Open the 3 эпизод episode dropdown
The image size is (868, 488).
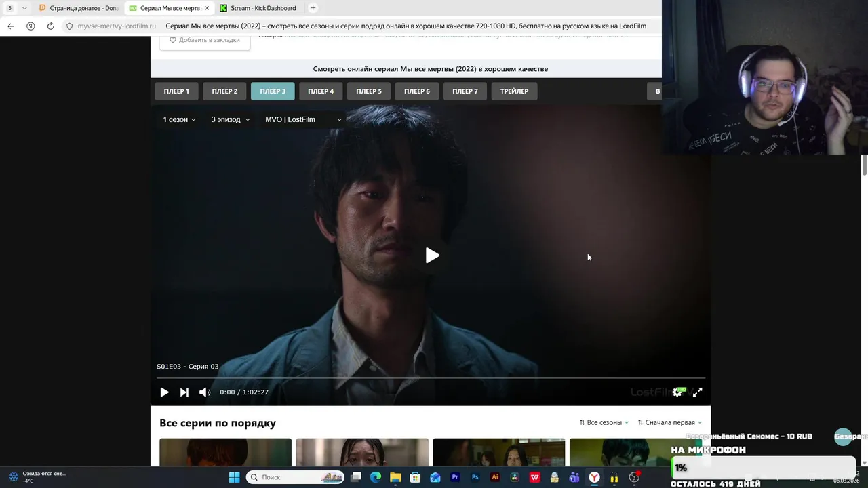[x=231, y=119]
